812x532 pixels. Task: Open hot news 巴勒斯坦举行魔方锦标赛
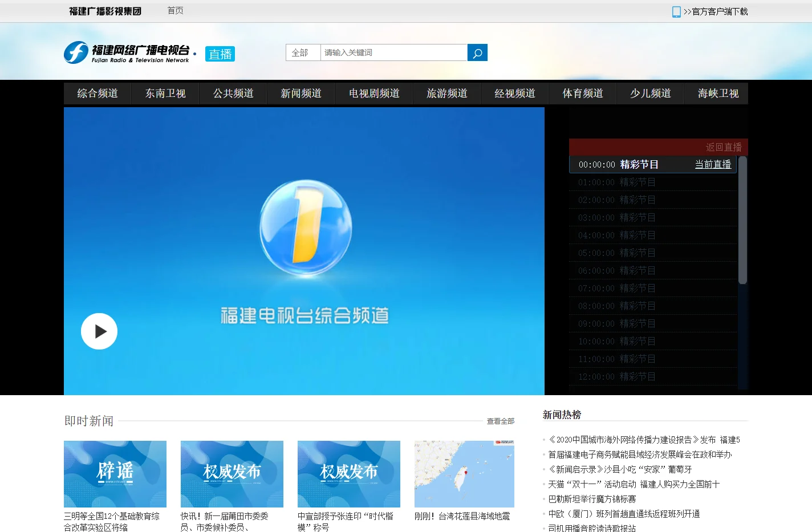point(592,499)
